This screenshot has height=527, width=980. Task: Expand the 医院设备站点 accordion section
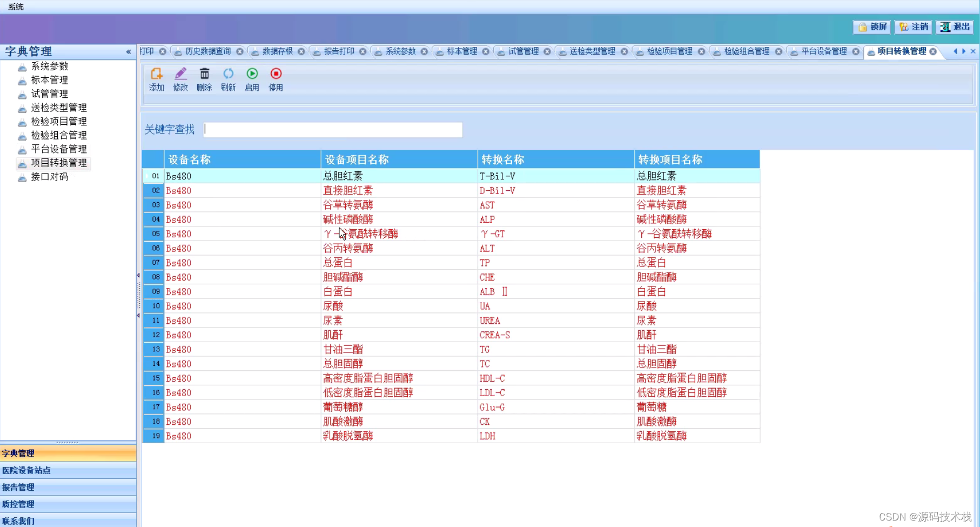point(68,470)
